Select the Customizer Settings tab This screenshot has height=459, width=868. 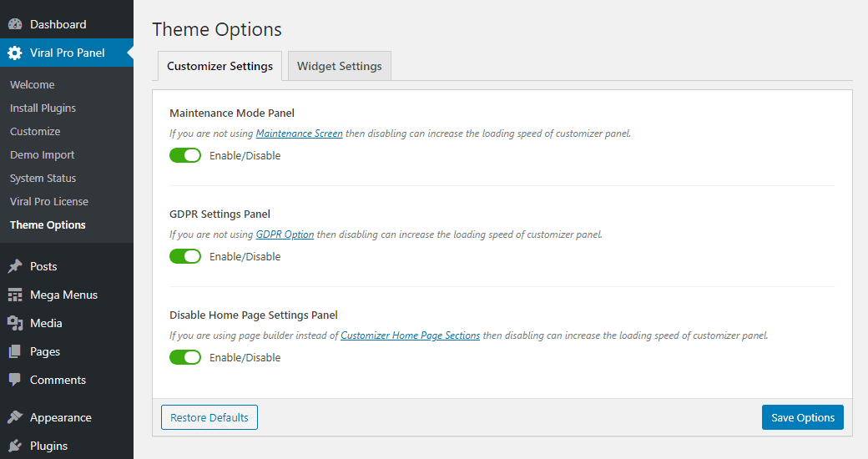220,66
